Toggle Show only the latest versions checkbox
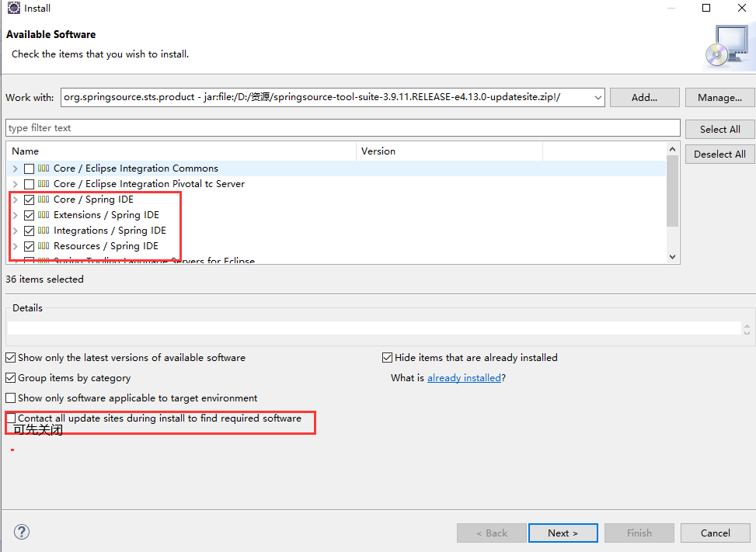Image resolution: width=756 pixels, height=552 pixels. click(x=11, y=358)
